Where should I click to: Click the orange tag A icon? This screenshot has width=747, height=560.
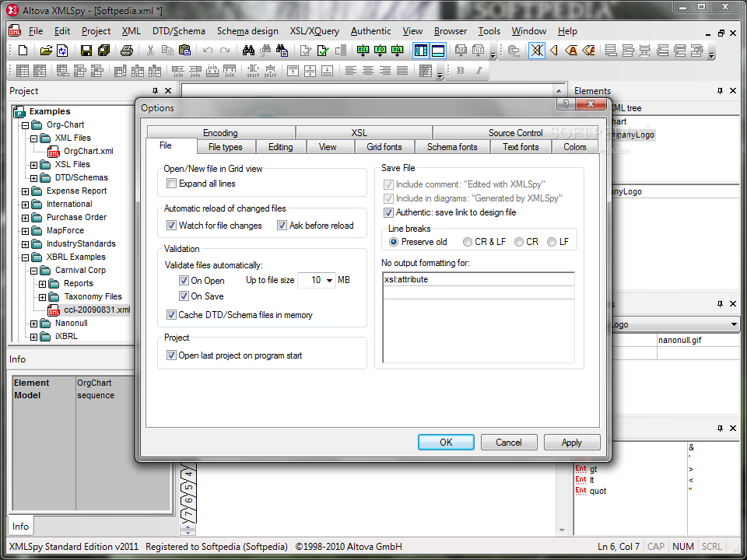click(571, 50)
